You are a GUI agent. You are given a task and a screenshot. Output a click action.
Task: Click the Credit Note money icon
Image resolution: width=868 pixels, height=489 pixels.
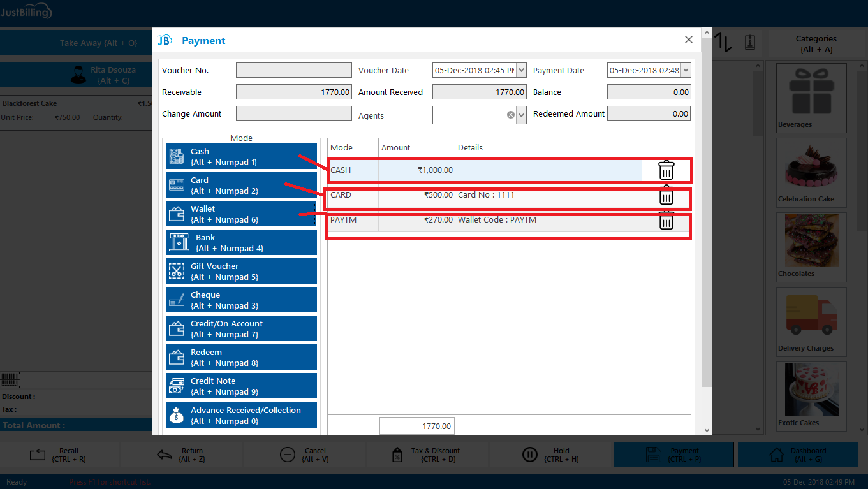[x=177, y=386]
